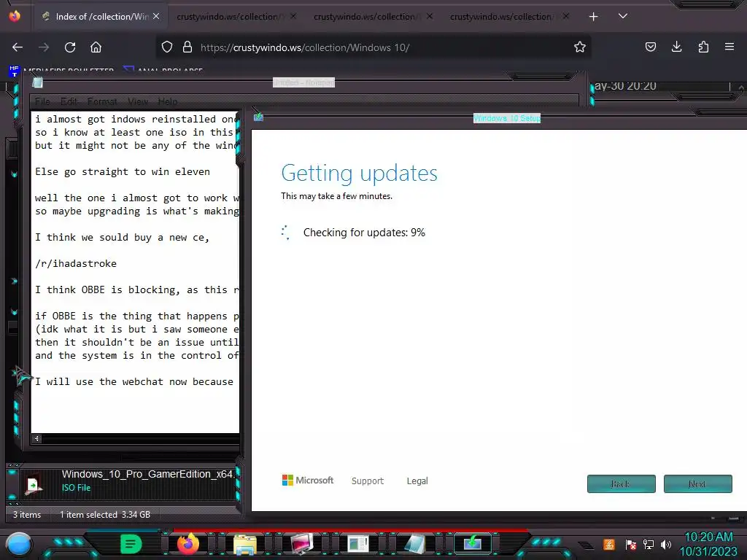This screenshot has width=747, height=560.
Task: Click the Support link in Setup
Action: tap(368, 481)
